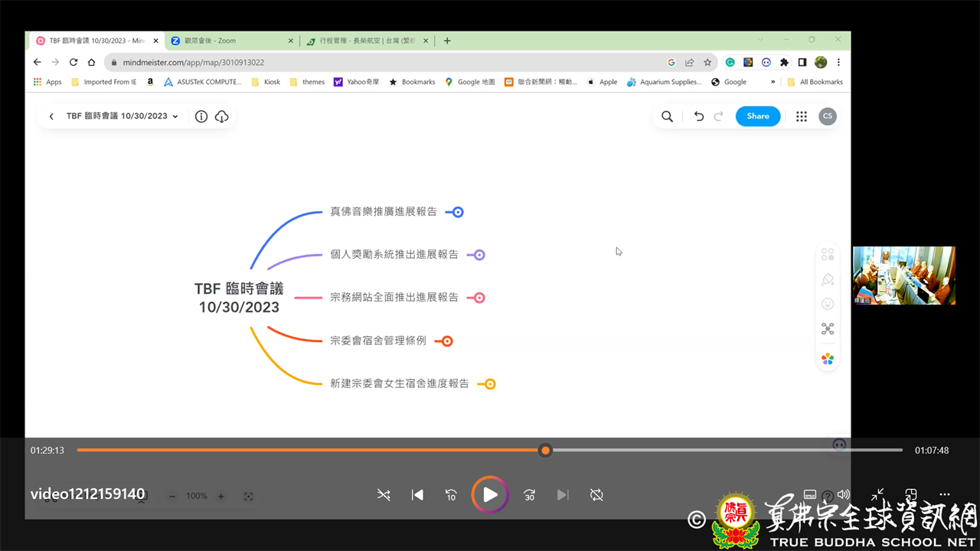
Task: Open the nine-dot apps grid icon
Action: coord(801,116)
